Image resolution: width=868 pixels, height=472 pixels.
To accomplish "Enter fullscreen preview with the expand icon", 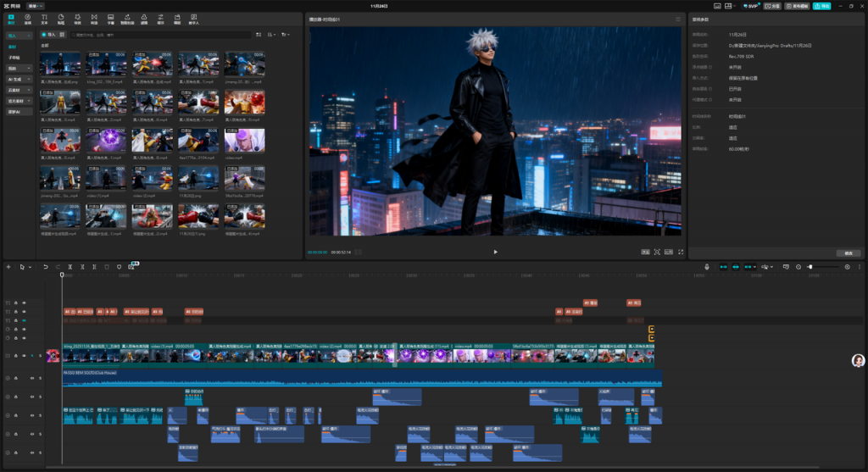I will pos(681,252).
